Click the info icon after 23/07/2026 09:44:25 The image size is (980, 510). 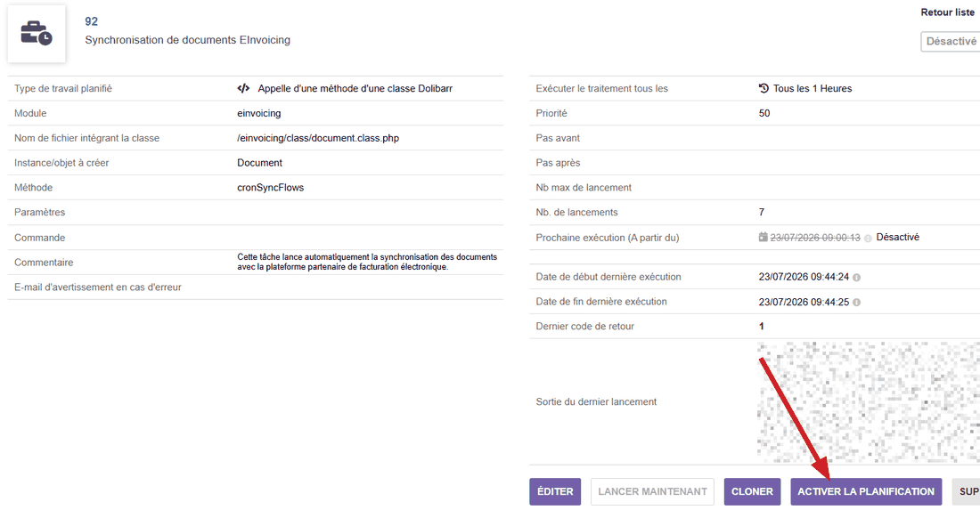pyautogui.click(x=856, y=302)
